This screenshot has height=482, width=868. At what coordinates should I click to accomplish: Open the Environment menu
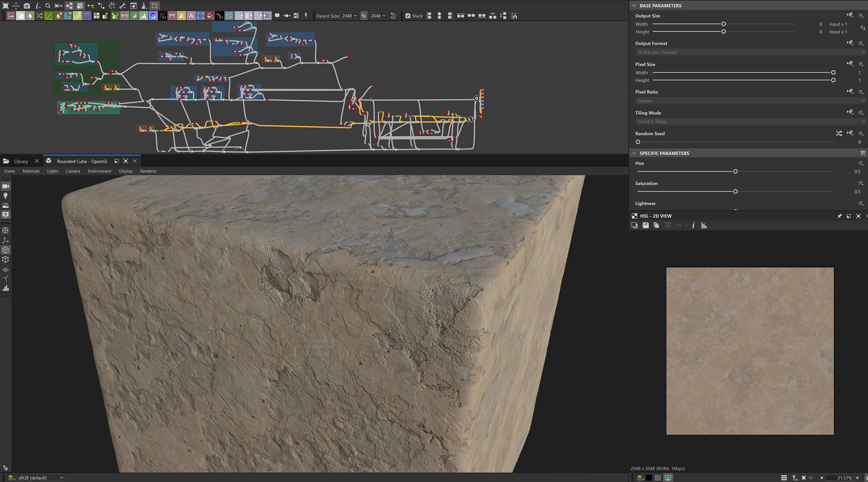click(99, 171)
